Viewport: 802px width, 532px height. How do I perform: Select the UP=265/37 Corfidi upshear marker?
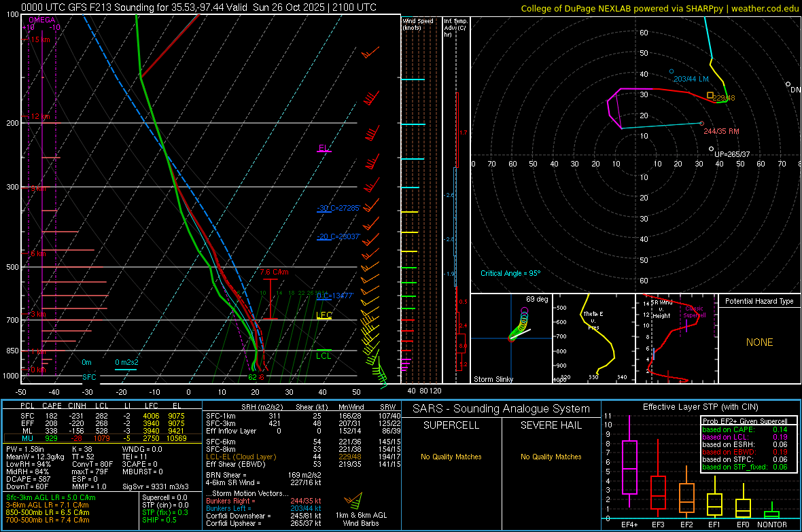(x=711, y=149)
